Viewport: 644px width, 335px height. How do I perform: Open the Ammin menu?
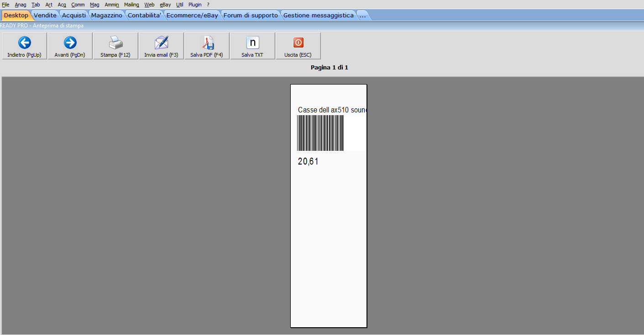(x=112, y=5)
